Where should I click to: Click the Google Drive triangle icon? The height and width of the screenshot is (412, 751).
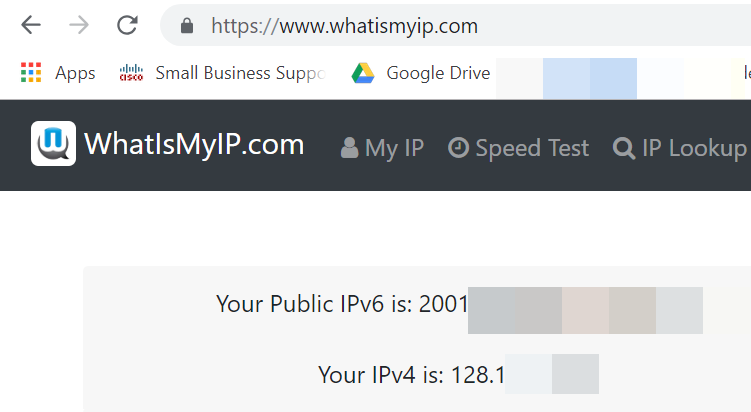pyautogui.click(x=363, y=73)
